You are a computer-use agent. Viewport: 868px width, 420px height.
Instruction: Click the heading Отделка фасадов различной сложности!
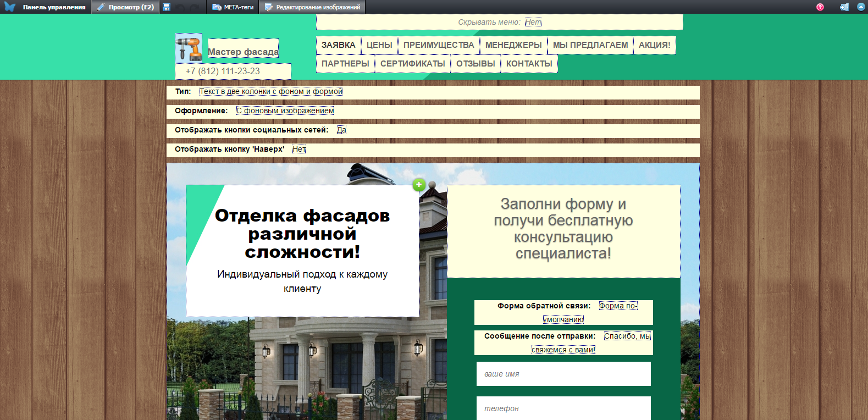click(302, 234)
